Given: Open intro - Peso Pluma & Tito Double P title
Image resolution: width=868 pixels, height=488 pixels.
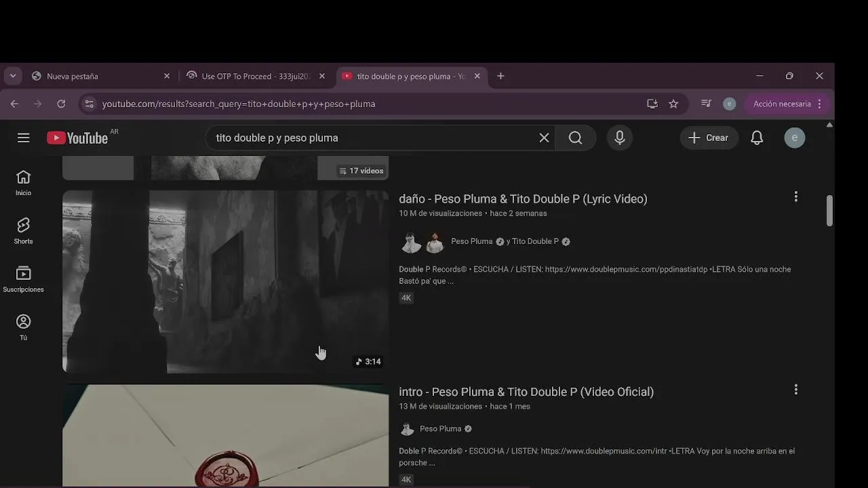Looking at the screenshot, I should click(x=526, y=392).
